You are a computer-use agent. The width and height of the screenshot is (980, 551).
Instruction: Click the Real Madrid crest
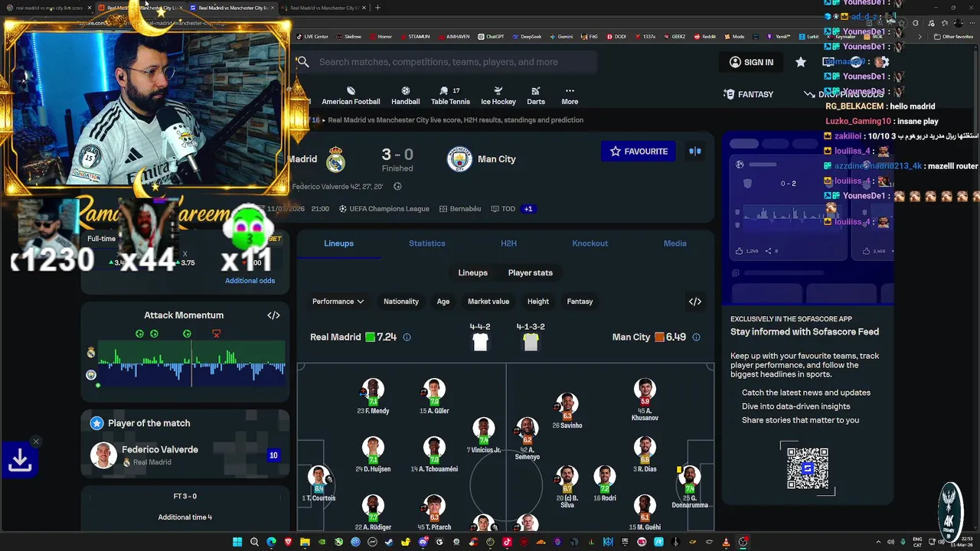(335, 160)
